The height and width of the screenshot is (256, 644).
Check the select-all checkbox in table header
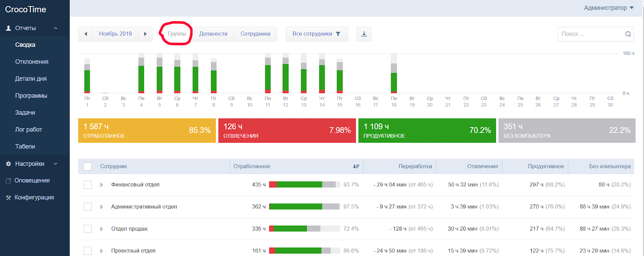coord(88,167)
